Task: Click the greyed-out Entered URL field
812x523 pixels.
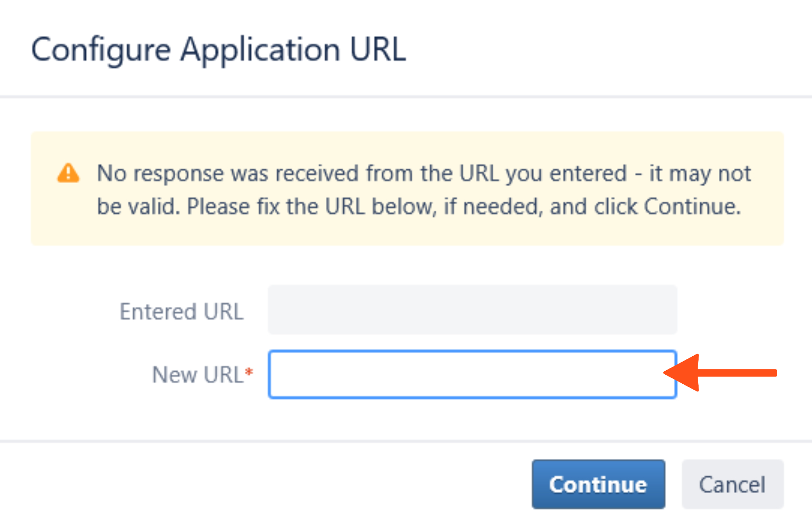Action: [472, 310]
